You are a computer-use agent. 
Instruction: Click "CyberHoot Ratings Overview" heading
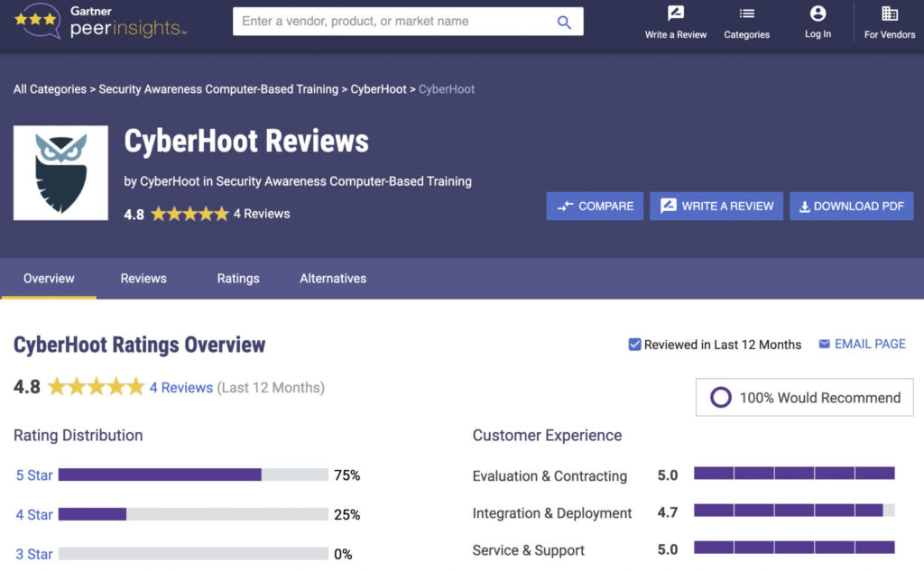point(140,345)
